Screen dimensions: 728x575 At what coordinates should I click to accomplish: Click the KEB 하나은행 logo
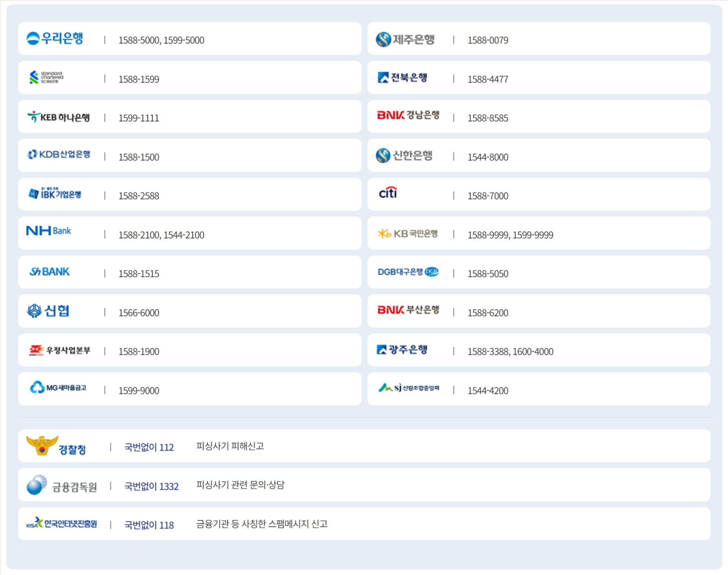[58, 117]
